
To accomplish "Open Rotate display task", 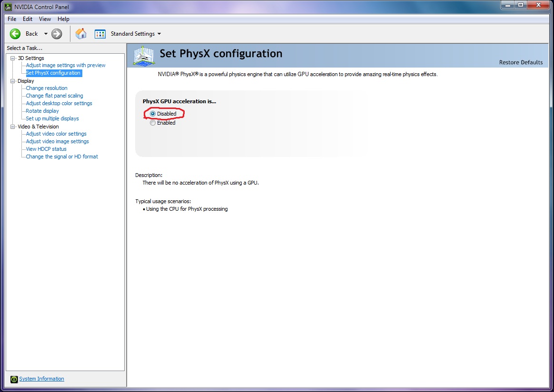I will [42, 111].
